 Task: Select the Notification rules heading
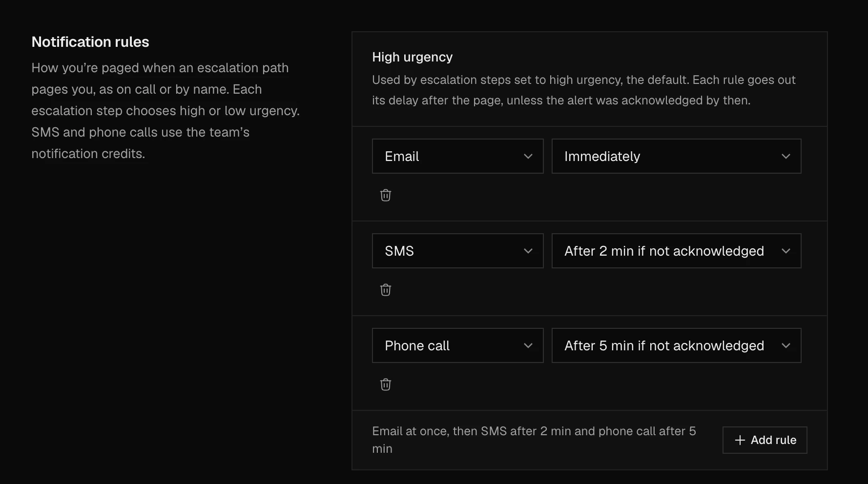90,42
